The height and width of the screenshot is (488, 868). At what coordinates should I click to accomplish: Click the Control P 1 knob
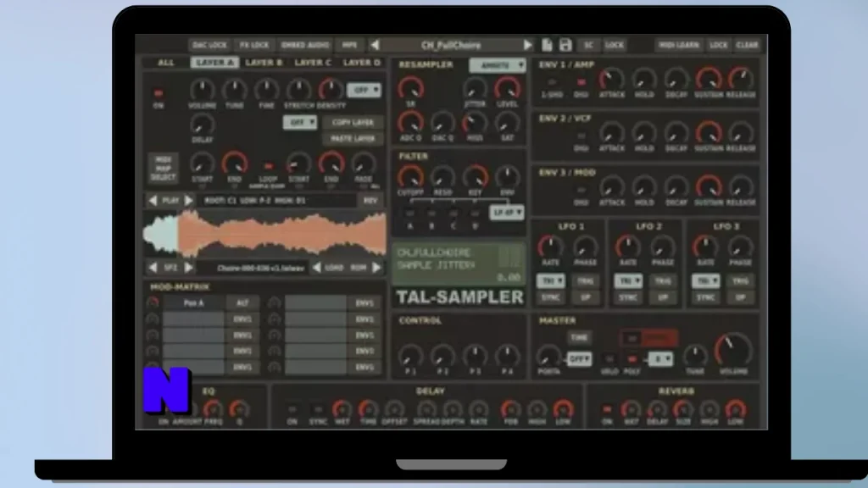point(410,356)
